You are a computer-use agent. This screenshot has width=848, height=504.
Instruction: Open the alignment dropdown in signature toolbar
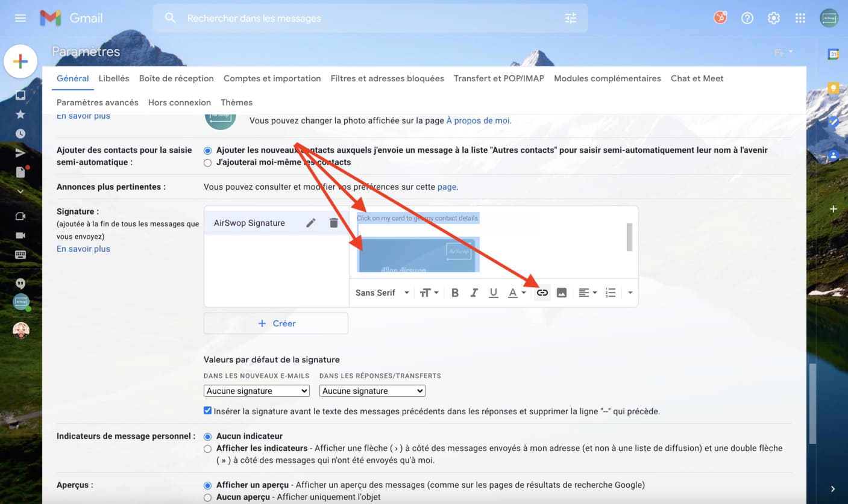(x=588, y=293)
